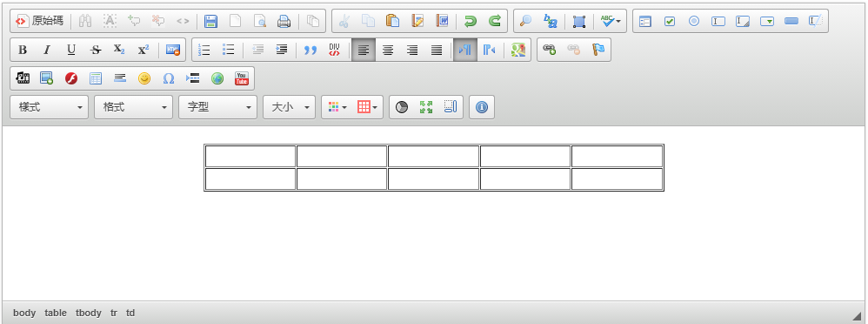Click the blockquote icon
The width and height of the screenshot is (868, 324).
coord(310,50)
